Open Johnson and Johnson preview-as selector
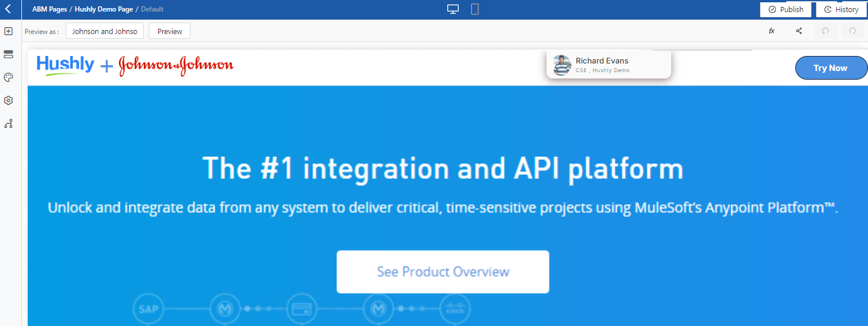 coord(104,31)
